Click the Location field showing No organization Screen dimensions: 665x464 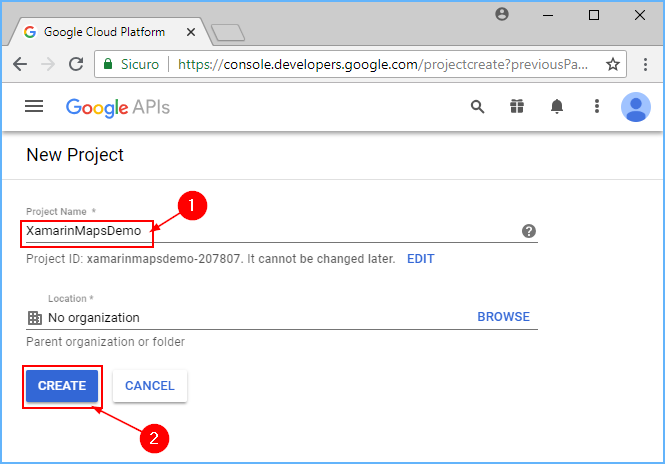pos(240,318)
